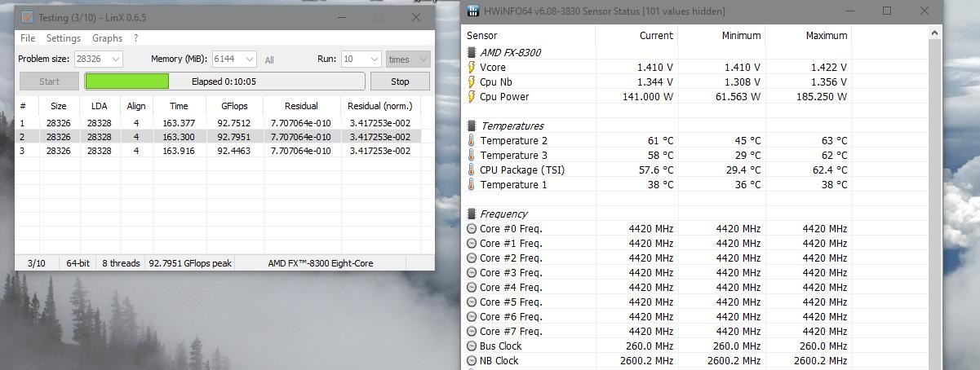Click the Temperatures group chip icon
Image resolution: width=980 pixels, height=370 pixels.
click(x=471, y=126)
